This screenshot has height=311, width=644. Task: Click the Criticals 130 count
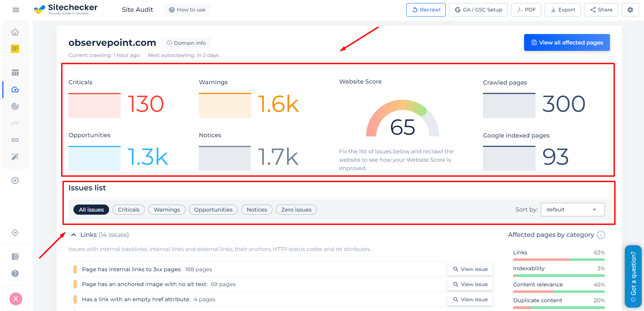[x=146, y=104]
